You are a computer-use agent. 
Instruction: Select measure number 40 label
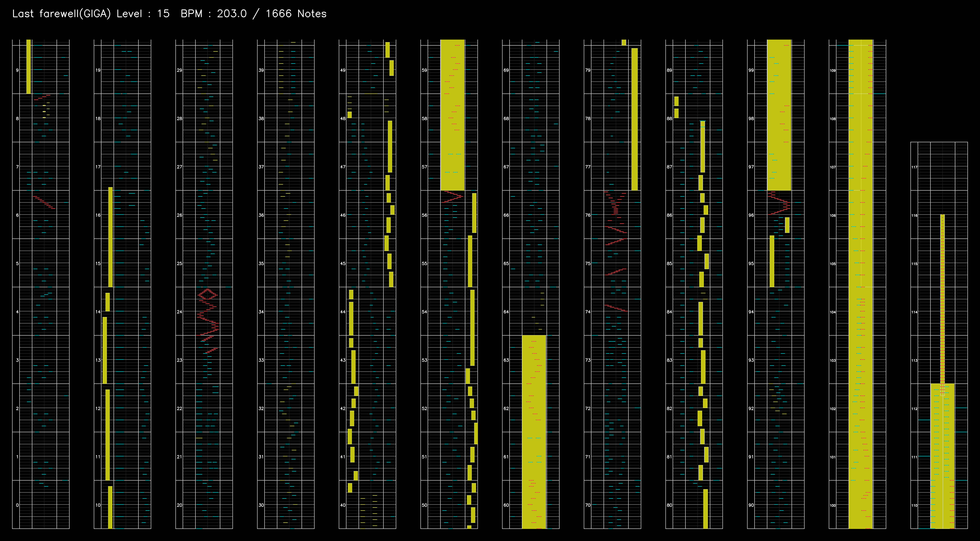(x=343, y=505)
